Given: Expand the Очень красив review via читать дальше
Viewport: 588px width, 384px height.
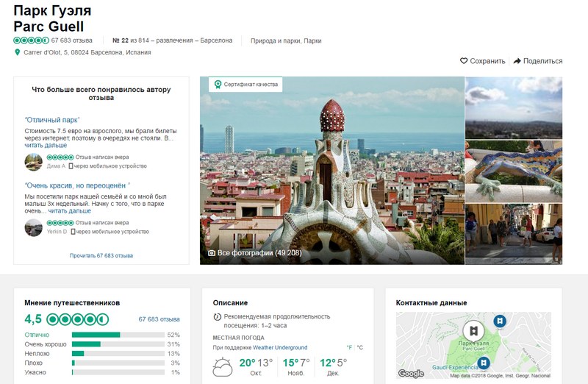Looking at the screenshot, I should (69, 211).
